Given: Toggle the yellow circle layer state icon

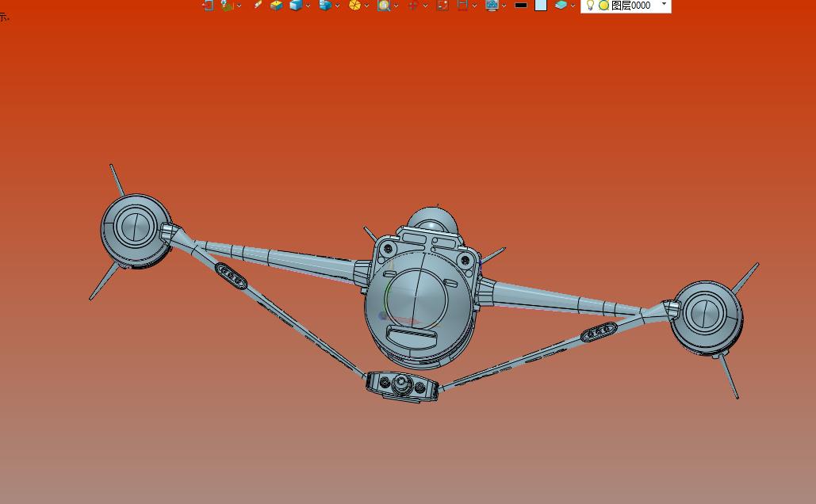Looking at the screenshot, I should point(603,6).
